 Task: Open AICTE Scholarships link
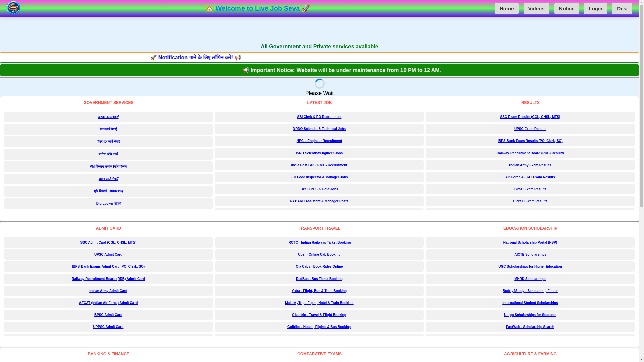coord(530,255)
